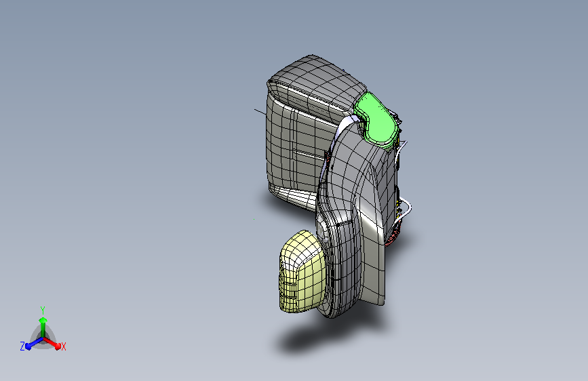
Task: Select the pale yellow cushion part
Action: [302, 271]
